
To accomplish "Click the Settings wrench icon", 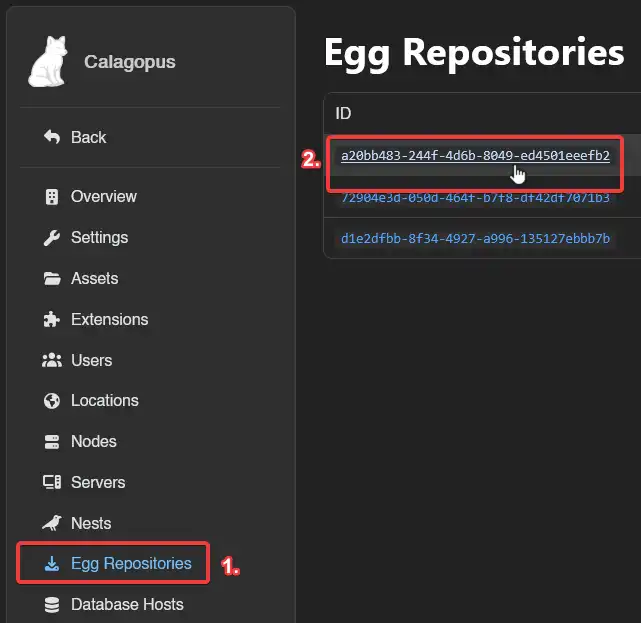I will tap(52, 238).
